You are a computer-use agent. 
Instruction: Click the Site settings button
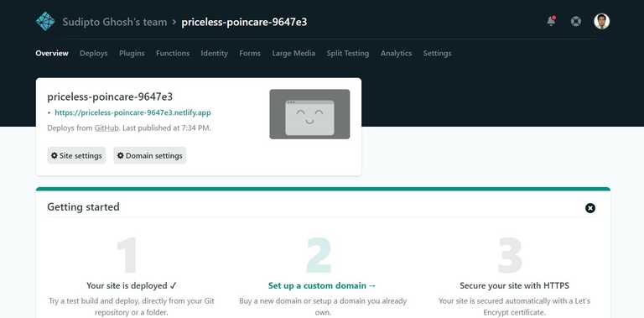(76, 156)
